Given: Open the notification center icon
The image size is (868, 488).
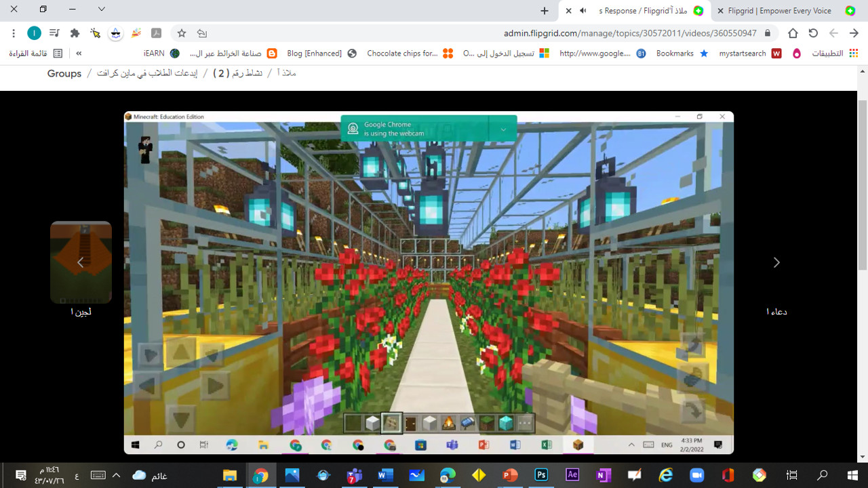Looking at the screenshot, I should pyautogui.click(x=20, y=475).
